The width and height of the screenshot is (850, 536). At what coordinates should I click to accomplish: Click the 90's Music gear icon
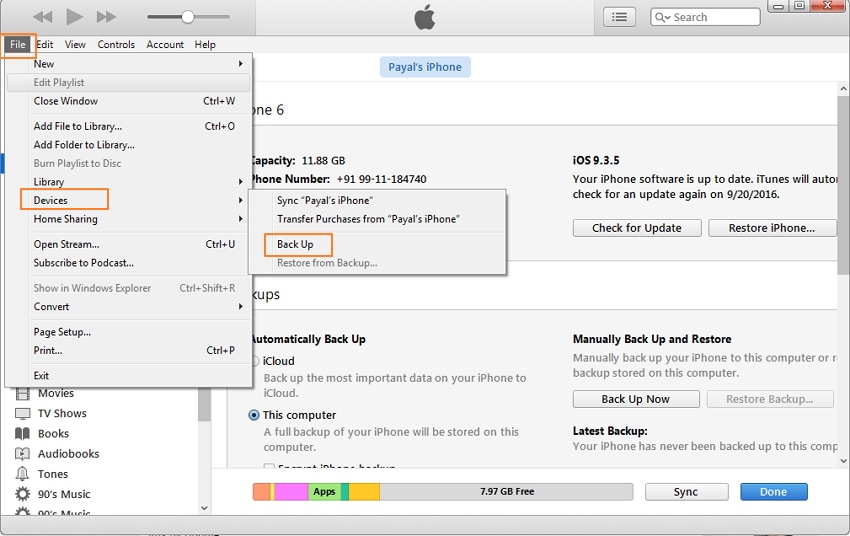[22, 494]
